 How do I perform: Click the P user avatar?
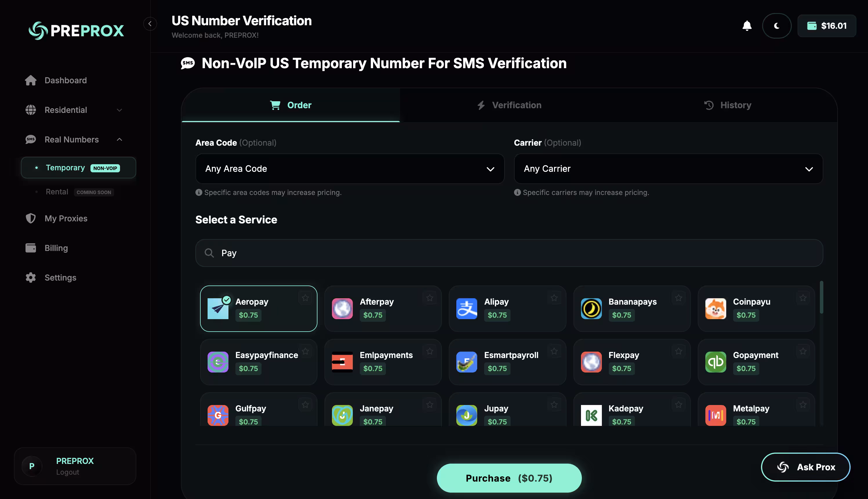(32, 466)
